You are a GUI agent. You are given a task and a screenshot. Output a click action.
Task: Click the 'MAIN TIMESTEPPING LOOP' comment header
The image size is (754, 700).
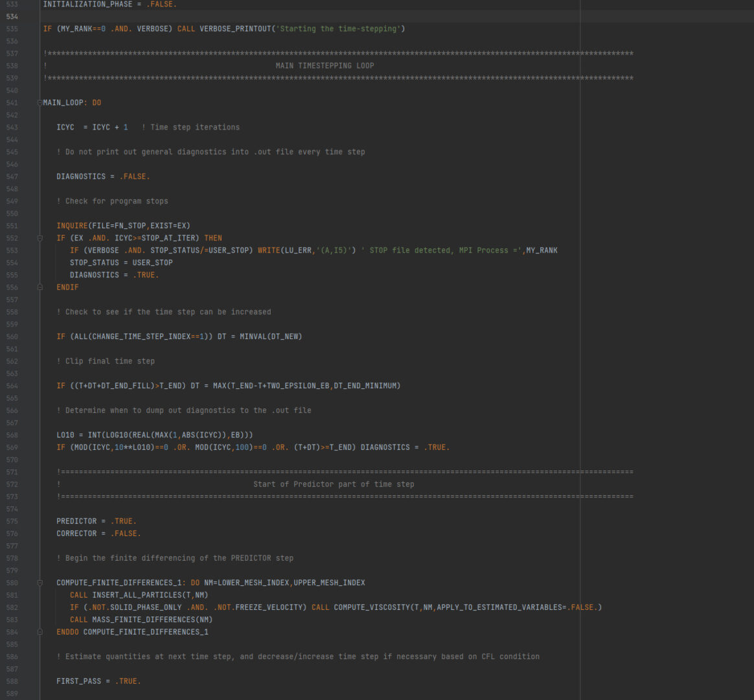pos(325,66)
